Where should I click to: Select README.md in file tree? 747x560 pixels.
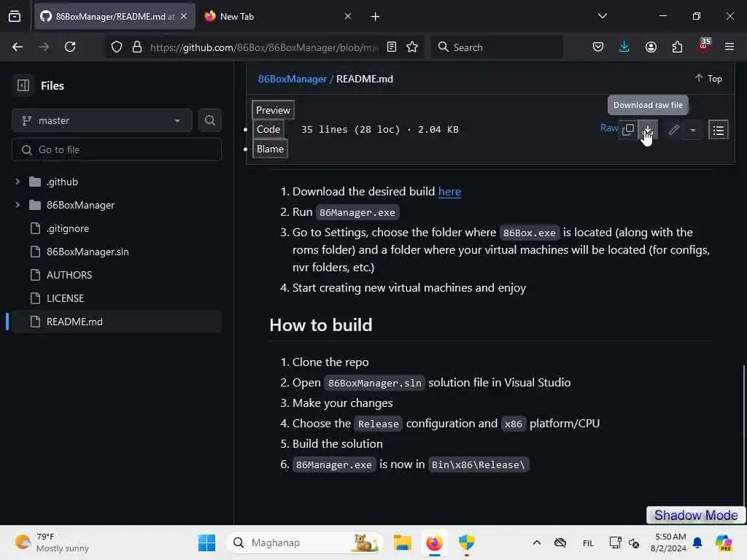(117, 322)
